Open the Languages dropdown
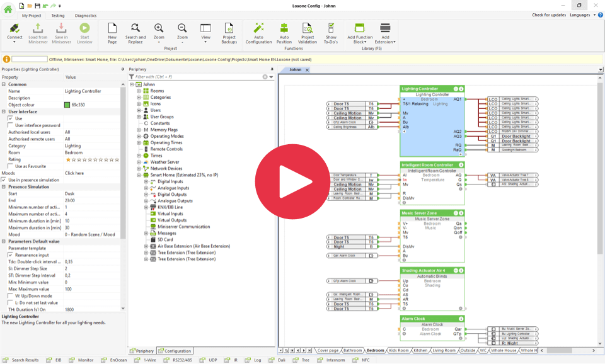 coord(582,15)
